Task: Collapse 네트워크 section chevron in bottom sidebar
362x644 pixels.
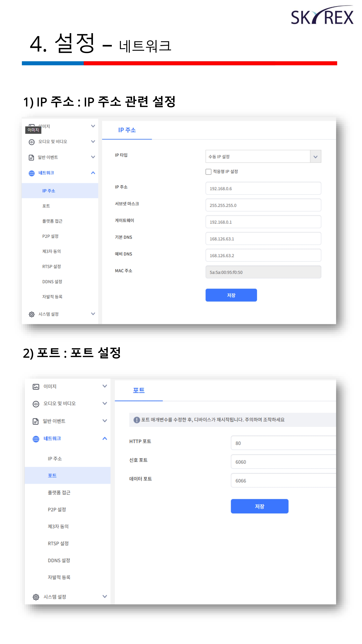Action: point(105,439)
